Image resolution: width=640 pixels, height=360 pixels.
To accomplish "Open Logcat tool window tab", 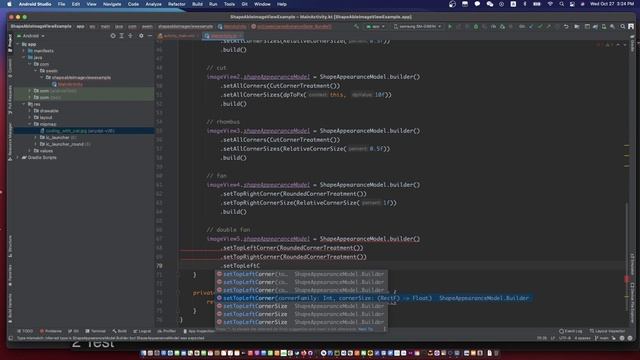I will point(142,331).
